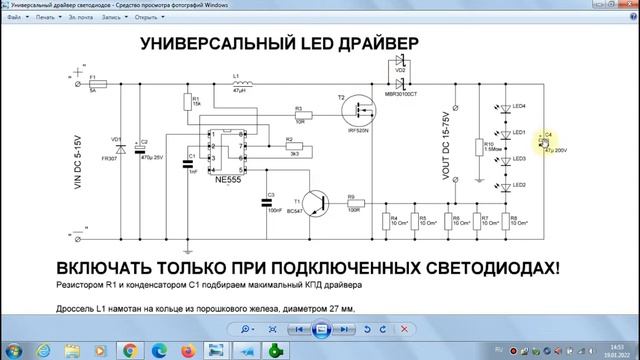This screenshot has width=640, height=360.
Task: Select the Photo Viewer taskbar button
Action: point(216,351)
